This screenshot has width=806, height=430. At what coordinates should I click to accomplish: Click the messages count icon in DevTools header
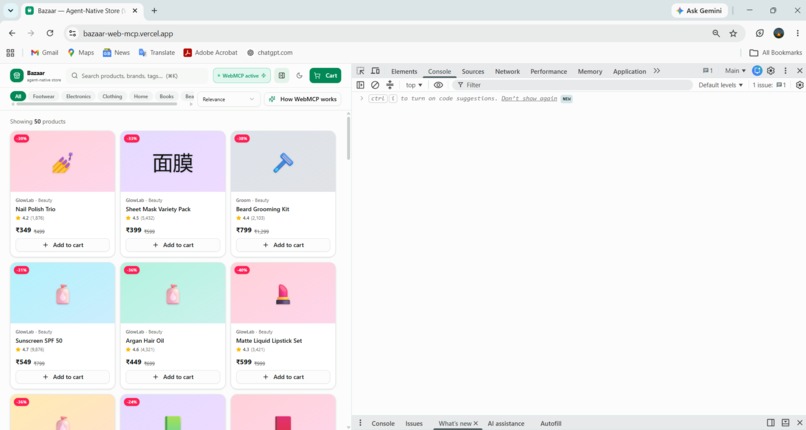coord(708,71)
